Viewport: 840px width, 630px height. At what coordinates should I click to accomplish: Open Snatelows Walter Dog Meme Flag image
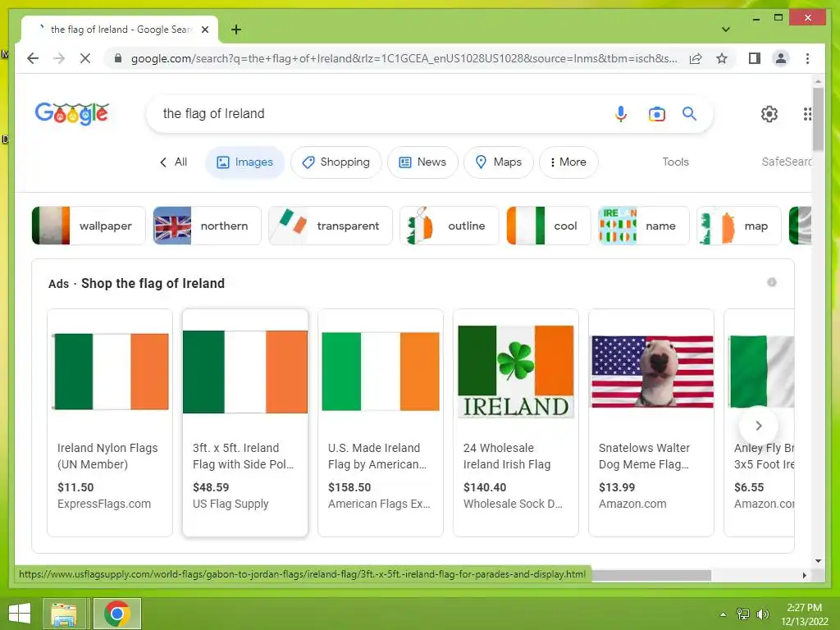pos(652,372)
